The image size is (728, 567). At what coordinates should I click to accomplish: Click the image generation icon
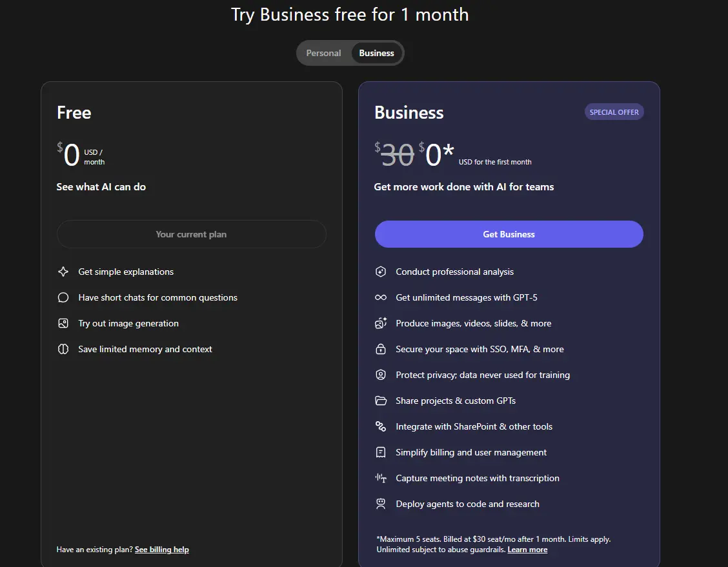tap(63, 323)
